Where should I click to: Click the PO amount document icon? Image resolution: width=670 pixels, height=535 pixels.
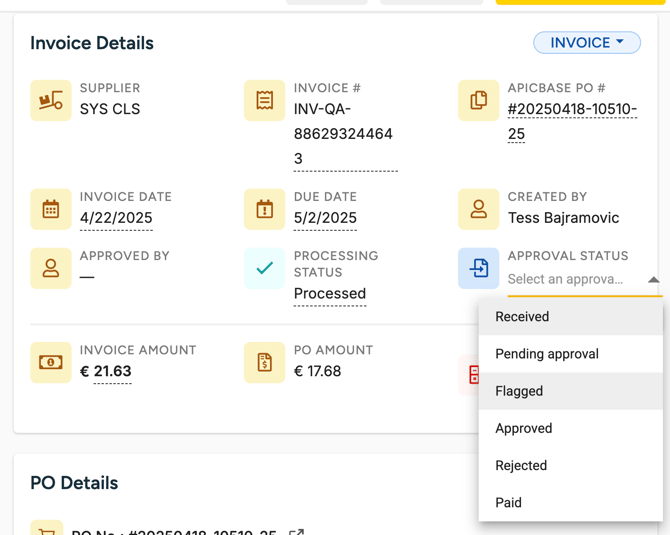pos(264,363)
